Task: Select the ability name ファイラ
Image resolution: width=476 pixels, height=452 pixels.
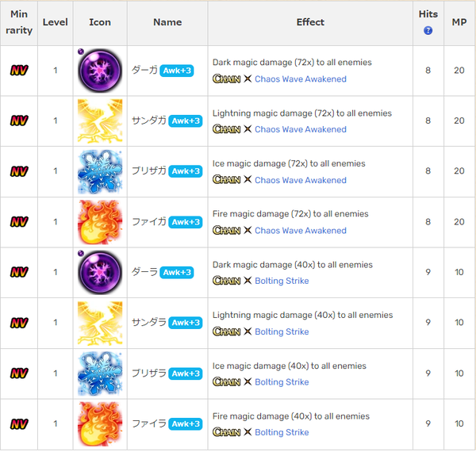Action: [x=149, y=423]
